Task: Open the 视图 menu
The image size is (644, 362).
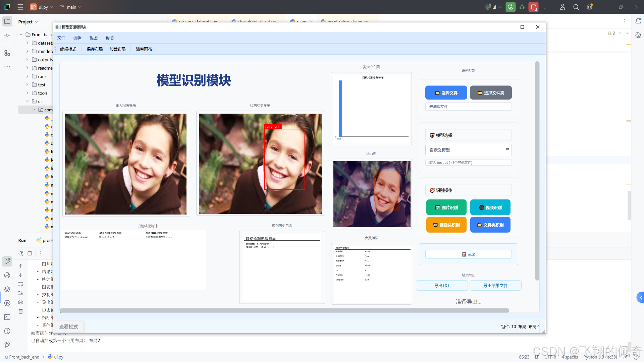Action: [94, 38]
